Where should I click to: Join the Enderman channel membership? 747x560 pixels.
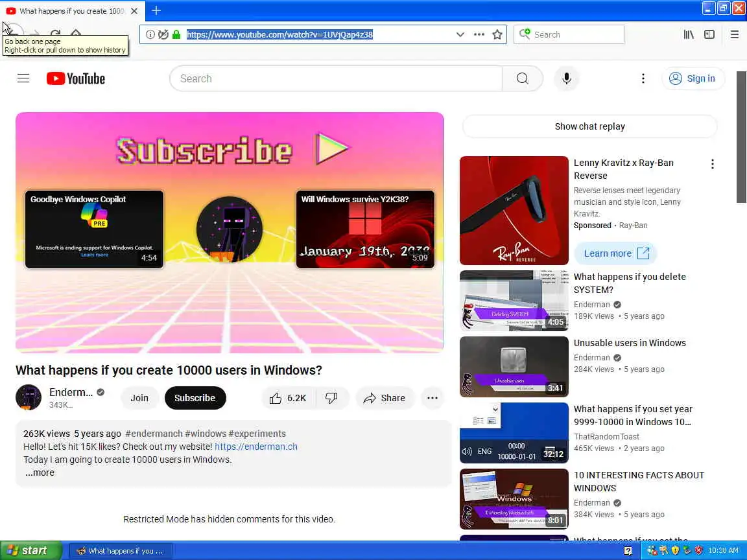[139, 398]
